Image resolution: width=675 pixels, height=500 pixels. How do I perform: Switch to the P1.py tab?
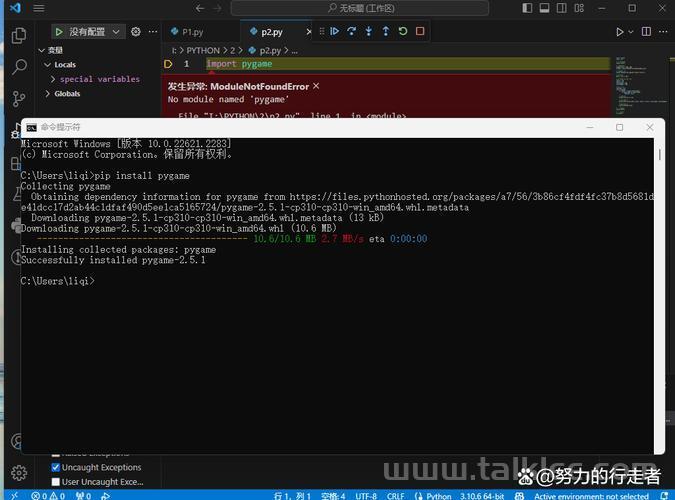(192, 32)
